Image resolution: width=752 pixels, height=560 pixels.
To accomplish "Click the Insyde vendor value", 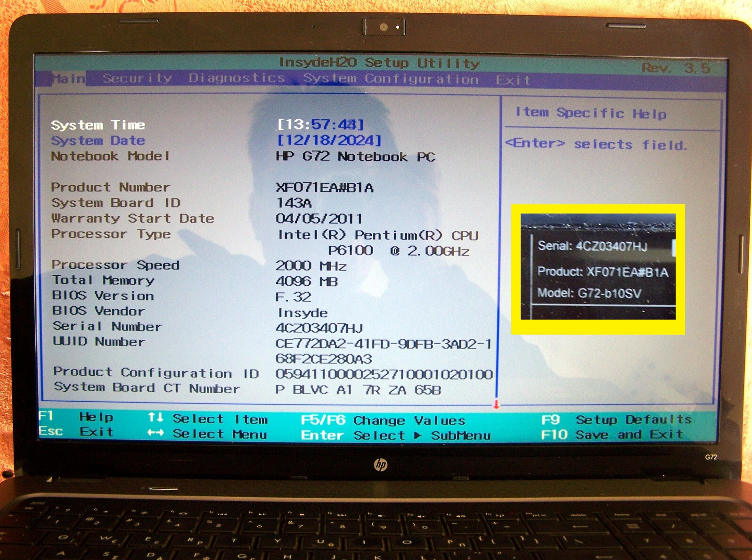I will [x=302, y=313].
